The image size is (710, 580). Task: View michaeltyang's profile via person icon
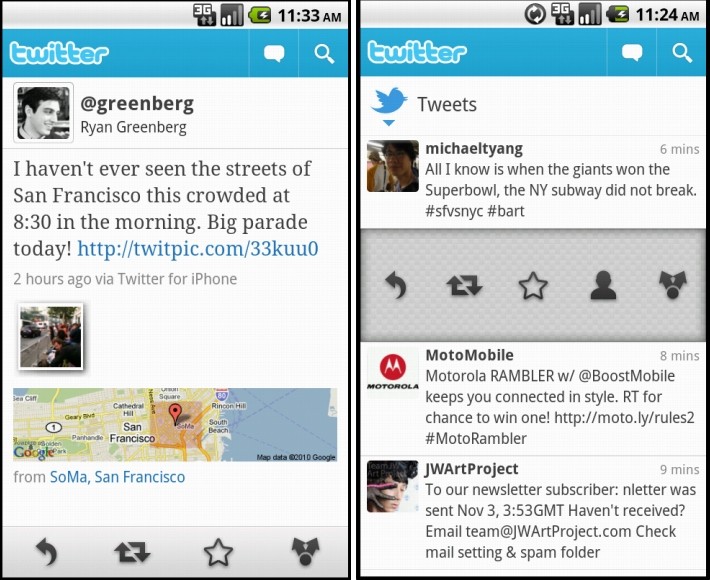[603, 285]
